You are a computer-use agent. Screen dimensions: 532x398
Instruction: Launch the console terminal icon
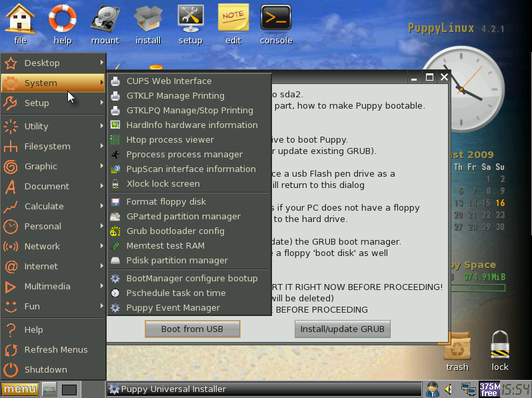pos(276,24)
